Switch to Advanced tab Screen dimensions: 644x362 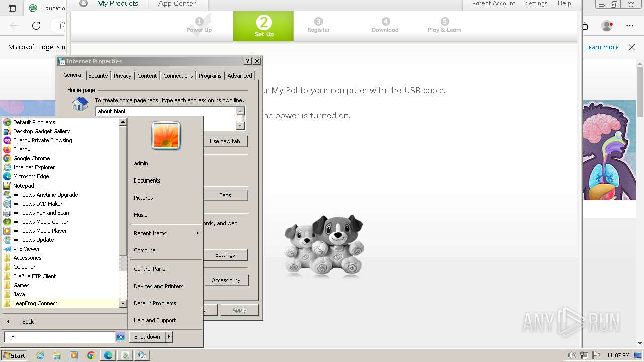239,76
